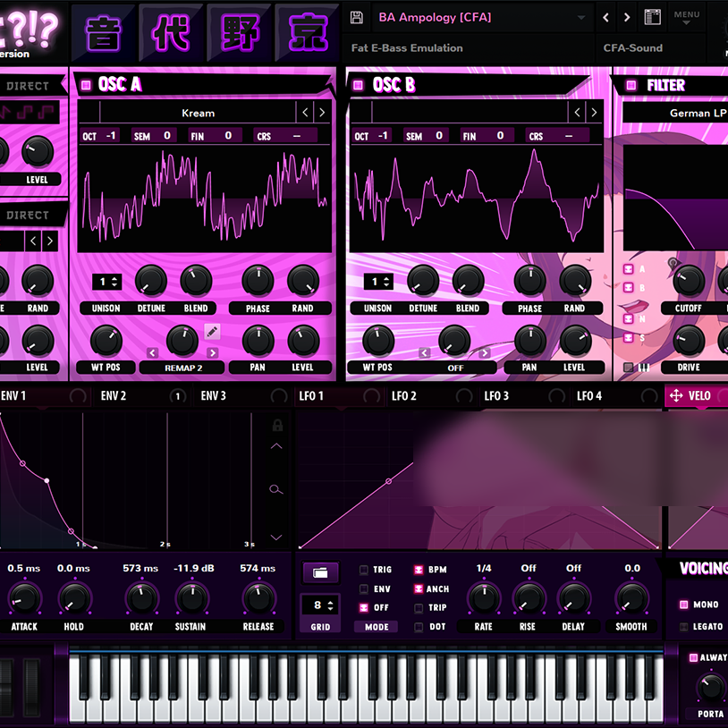Go to the next preset arrow
Image resolution: width=728 pixels, height=728 pixels.
tap(626, 18)
